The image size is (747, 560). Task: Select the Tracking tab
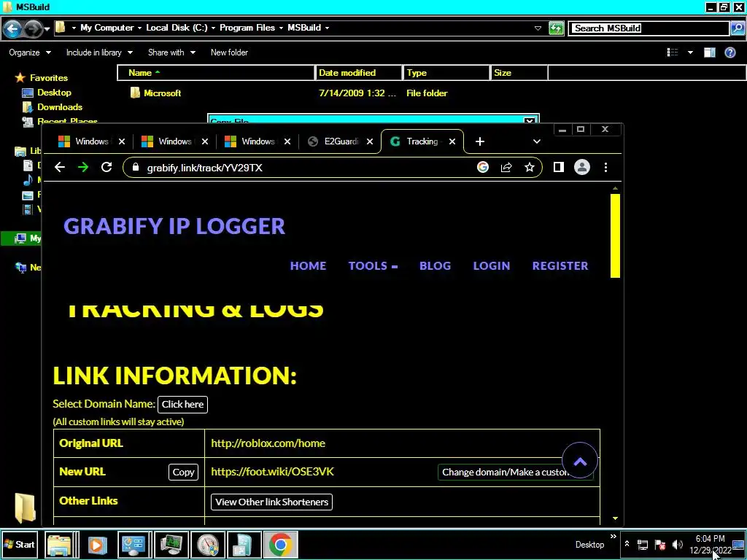pyautogui.click(x=422, y=141)
